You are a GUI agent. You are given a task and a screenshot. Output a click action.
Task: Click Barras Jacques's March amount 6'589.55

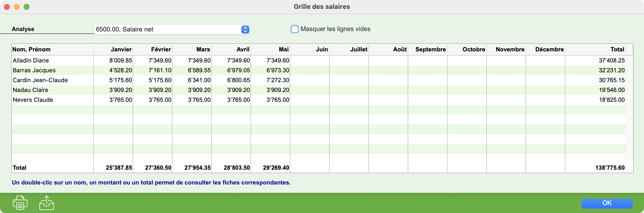[x=199, y=70]
